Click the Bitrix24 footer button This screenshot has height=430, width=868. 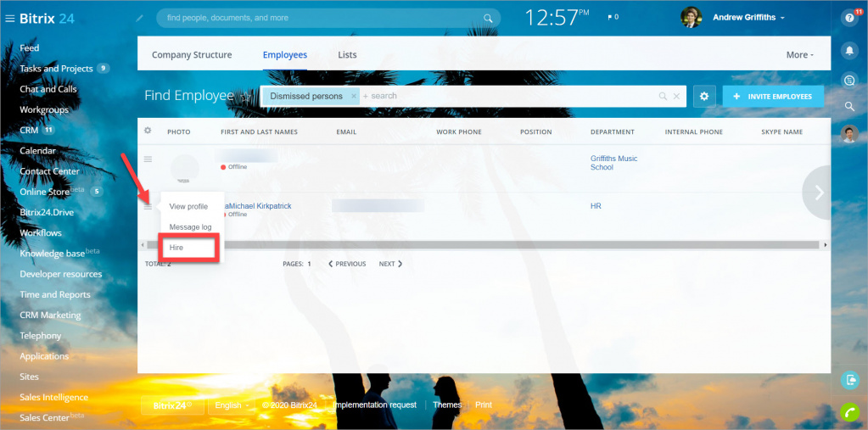172,405
